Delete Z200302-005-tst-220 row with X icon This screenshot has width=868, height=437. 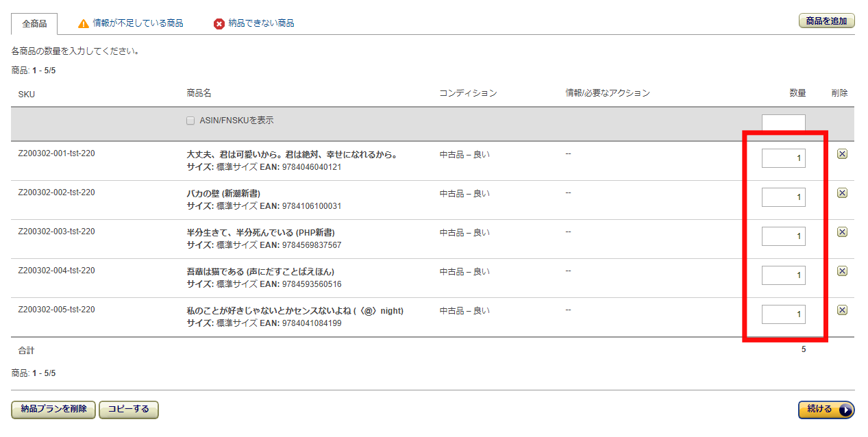(842, 310)
